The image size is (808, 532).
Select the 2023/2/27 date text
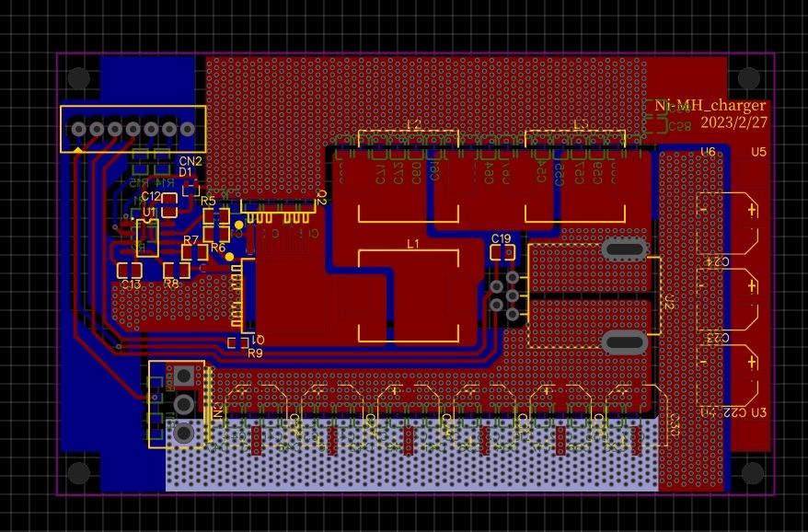(733, 122)
